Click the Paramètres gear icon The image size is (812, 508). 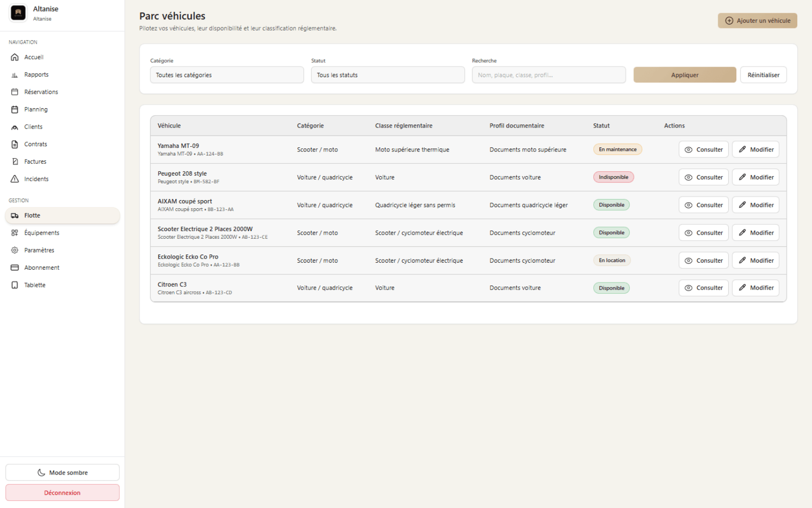coord(15,250)
